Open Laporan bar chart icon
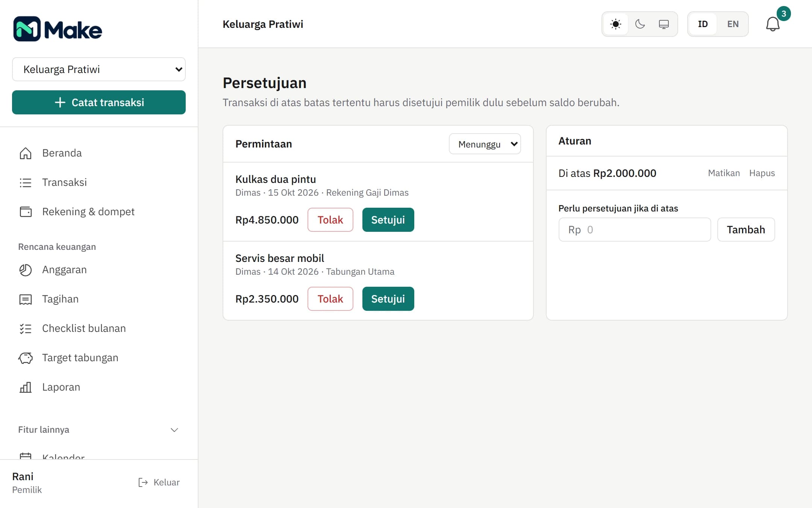Image resolution: width=812 pixels, height=508 pixels. coord(26,387)
